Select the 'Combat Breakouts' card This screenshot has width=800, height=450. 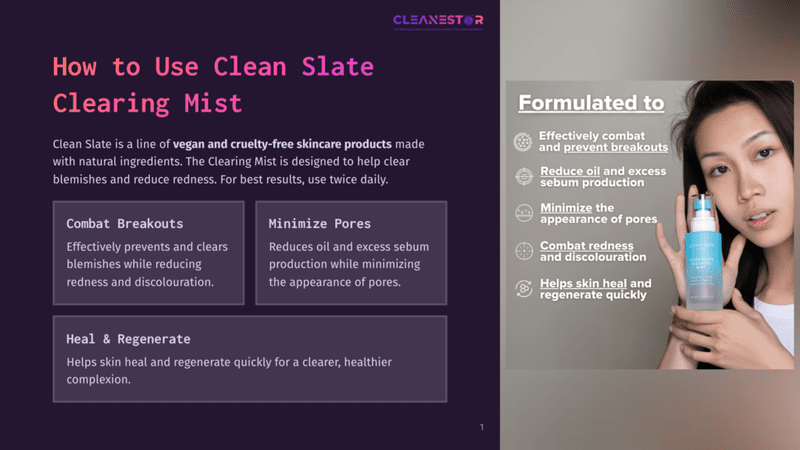click(x=148, y=253)
